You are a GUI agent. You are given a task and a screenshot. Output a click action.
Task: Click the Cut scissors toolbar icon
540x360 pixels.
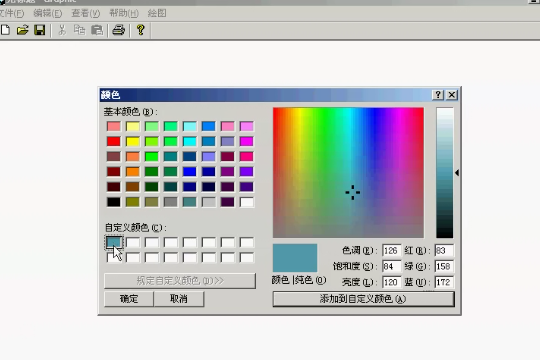click(62, 30)
